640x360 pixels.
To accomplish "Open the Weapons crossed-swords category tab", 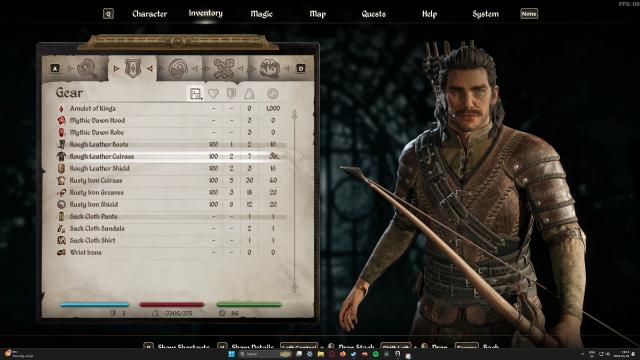I will (x=224, y=68).
